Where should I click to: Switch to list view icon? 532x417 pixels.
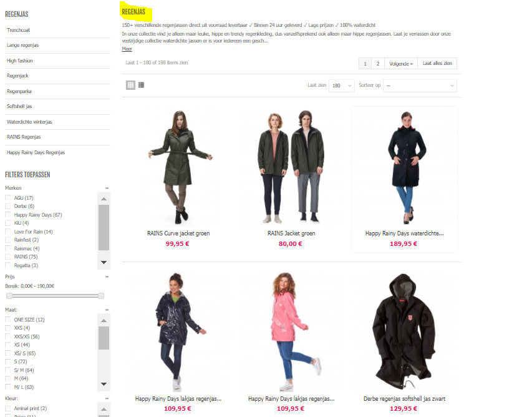tap(142, 85)
